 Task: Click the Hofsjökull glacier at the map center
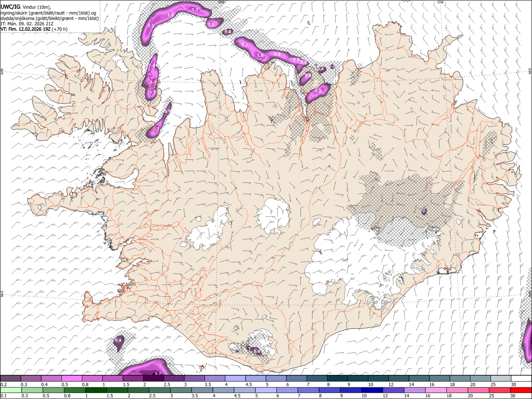coord(273,216)
